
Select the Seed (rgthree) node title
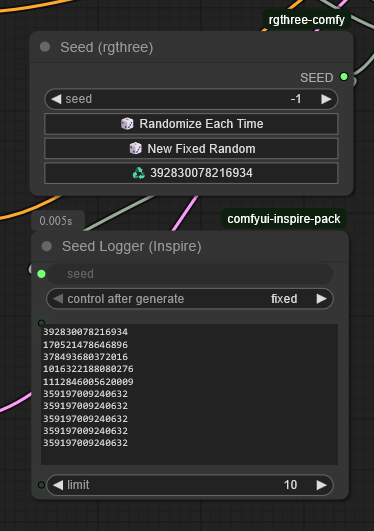pos(107,47)
